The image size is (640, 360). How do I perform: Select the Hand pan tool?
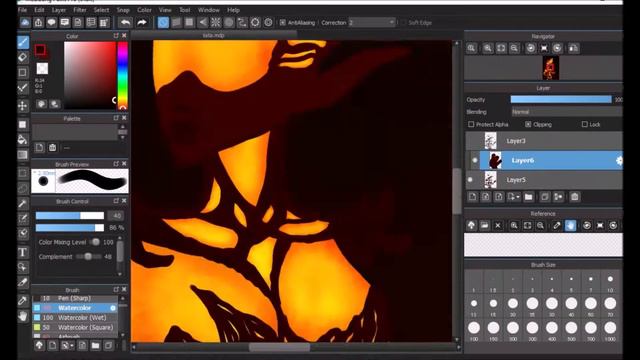coord(23,316)
